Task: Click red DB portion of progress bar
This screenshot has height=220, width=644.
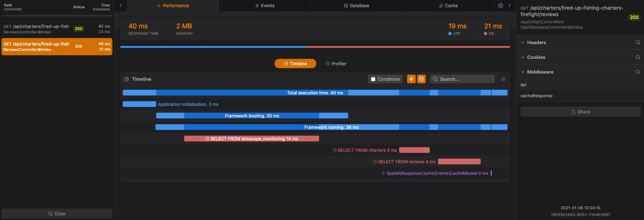Action: pos(408,47)
